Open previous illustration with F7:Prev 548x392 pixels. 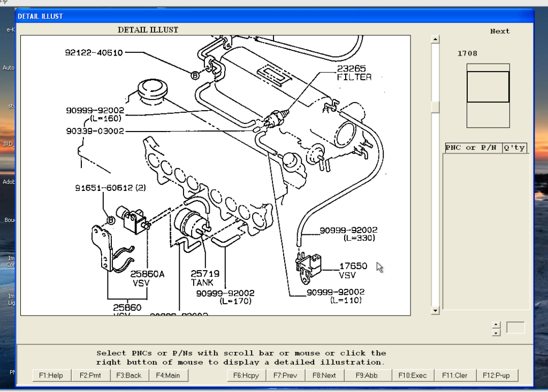286,375
